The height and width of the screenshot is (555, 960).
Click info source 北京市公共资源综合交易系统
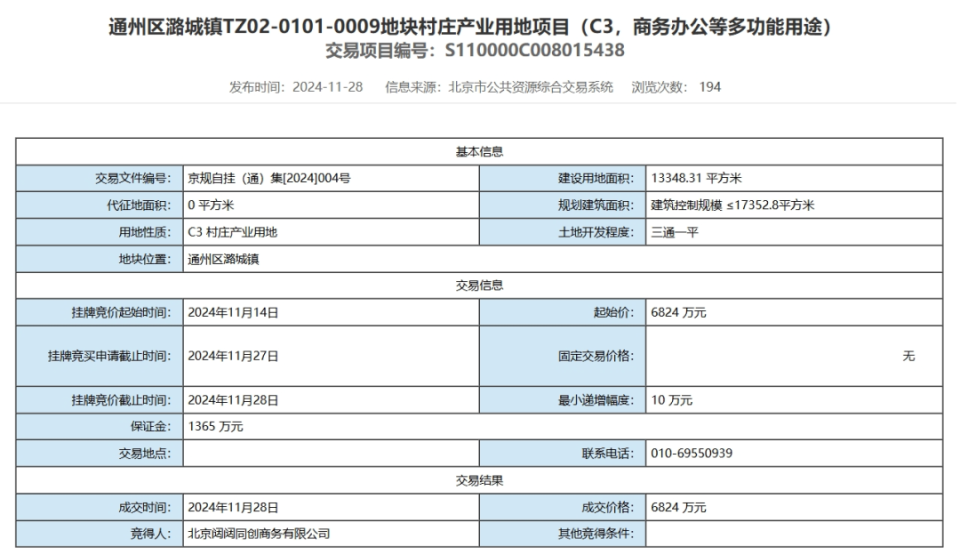click(531, 87)
